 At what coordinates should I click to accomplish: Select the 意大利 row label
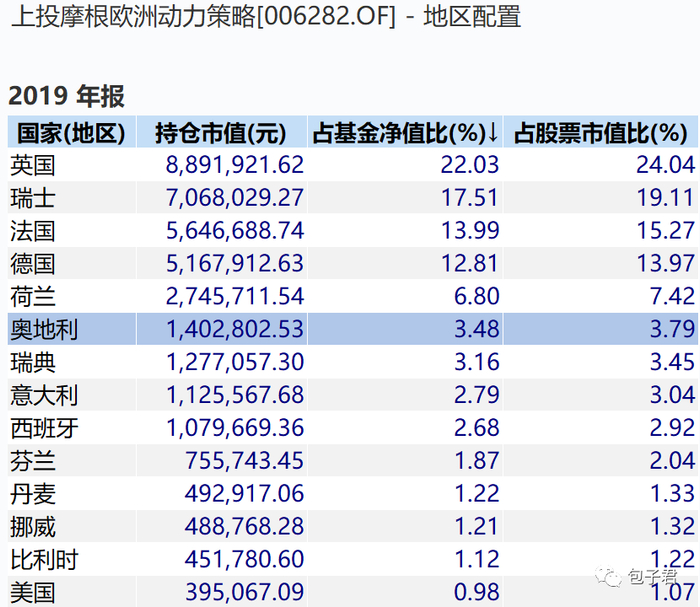[44, 395]
